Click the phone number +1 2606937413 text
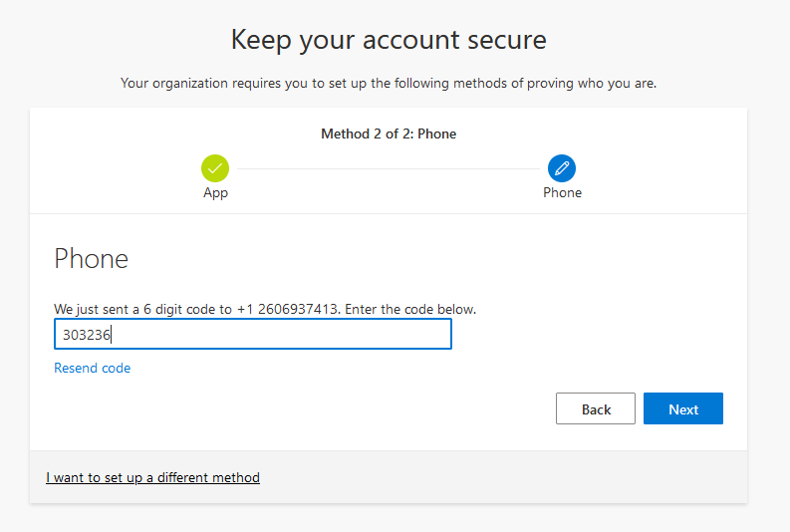 289,310
